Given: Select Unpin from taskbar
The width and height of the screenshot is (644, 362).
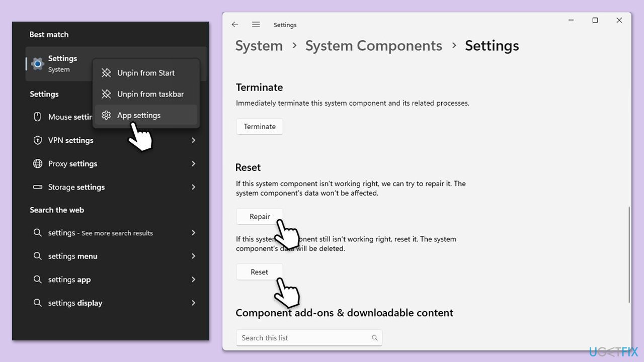Looking at the screenshot, I should [150, 94].
